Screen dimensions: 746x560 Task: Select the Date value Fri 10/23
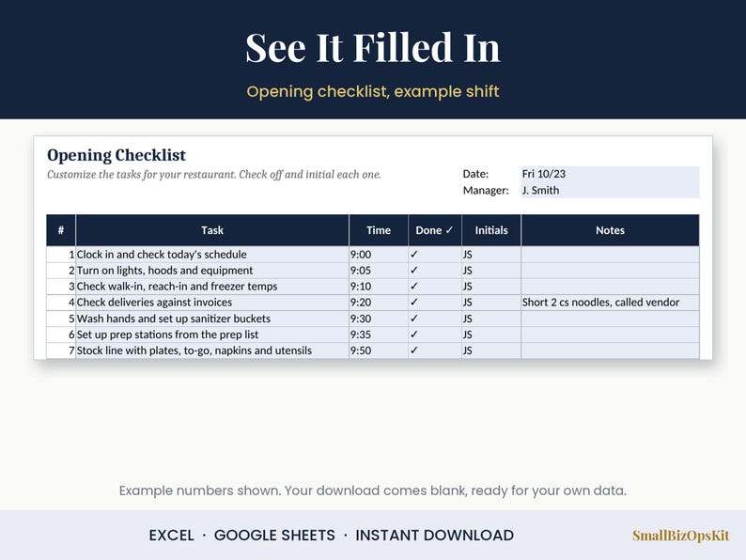point(610,174)
